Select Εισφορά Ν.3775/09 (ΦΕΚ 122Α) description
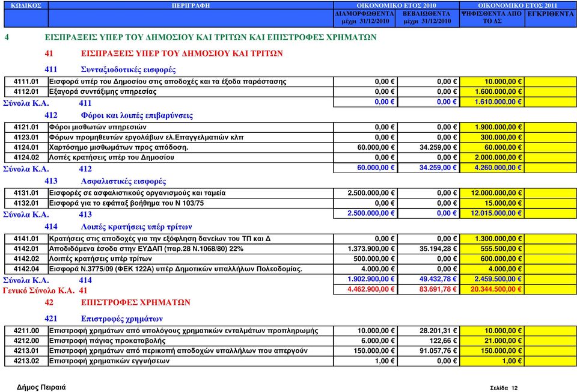 click(x=176, y=269)
